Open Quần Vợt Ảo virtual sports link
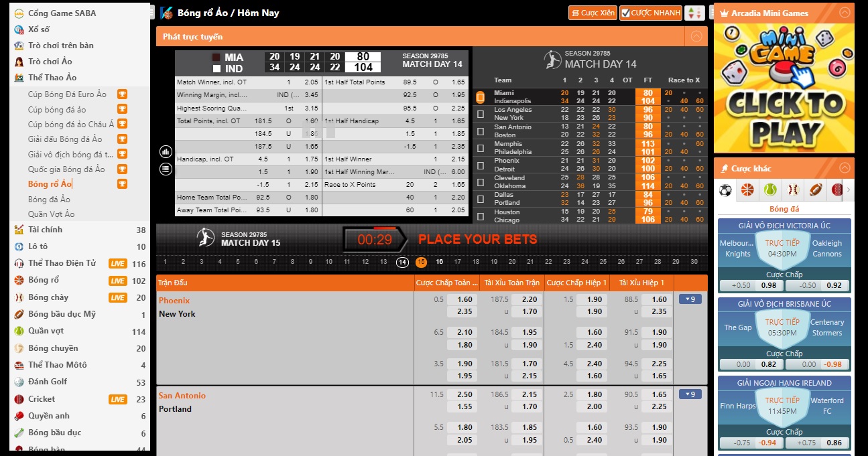 coord(51,214)
